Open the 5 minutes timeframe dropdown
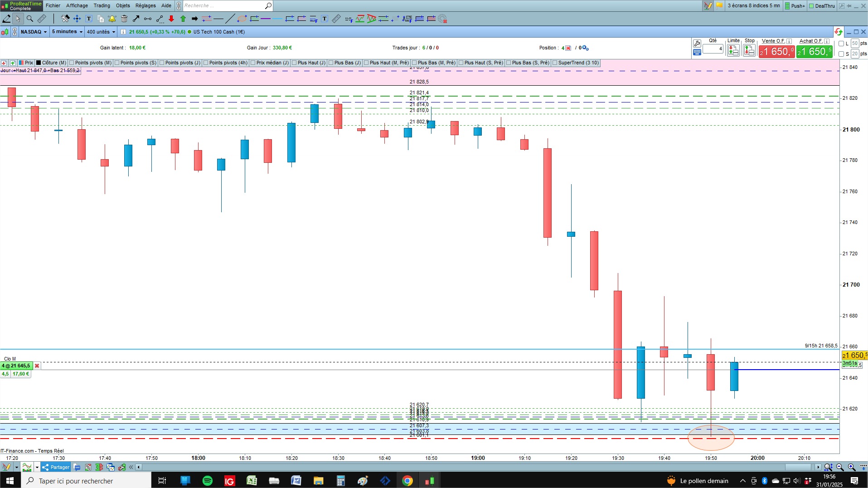 tap(67, 32)
